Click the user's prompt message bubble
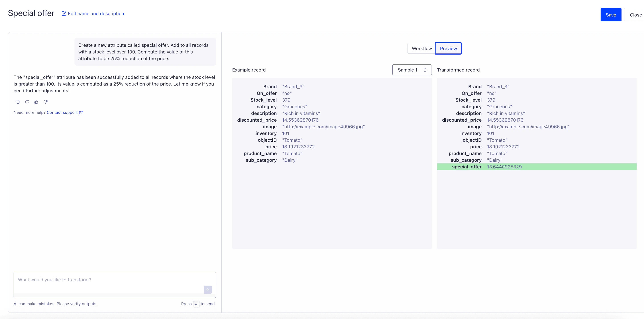The height and width of the screenshot is (319, 644). click(x=145, y=52)
